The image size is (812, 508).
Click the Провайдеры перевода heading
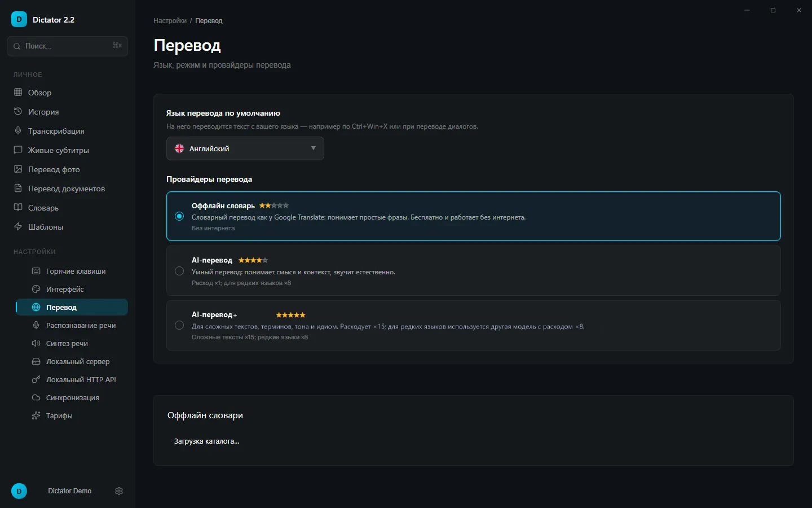tap(209, 179)
